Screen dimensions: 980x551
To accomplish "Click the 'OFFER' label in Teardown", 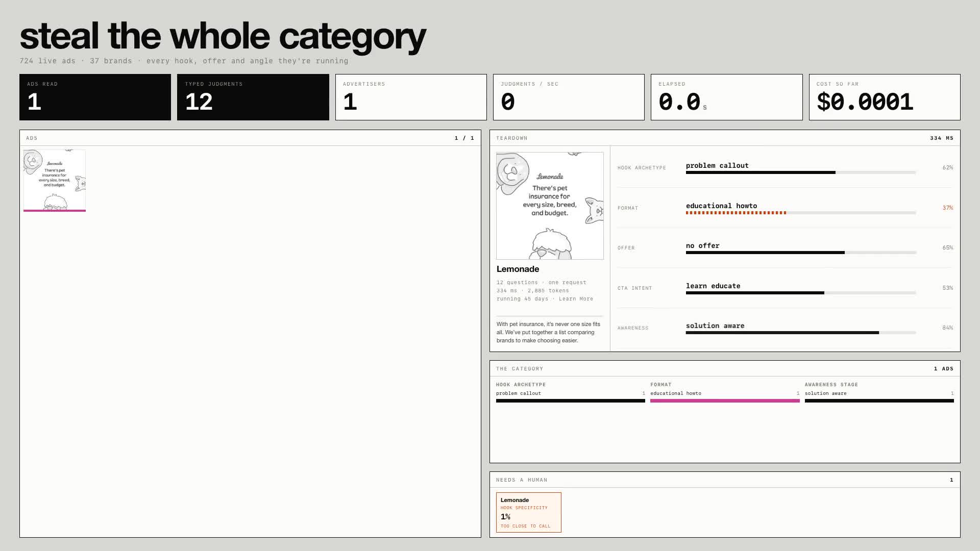I will coord(626,248).
